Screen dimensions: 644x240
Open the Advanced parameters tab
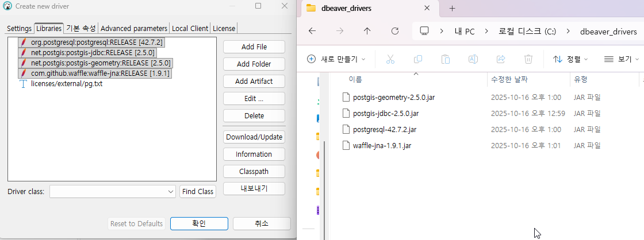pos(134,28)
